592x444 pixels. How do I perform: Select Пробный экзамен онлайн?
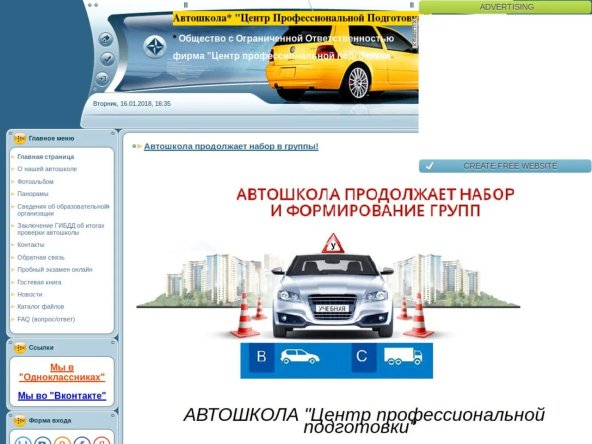pos(55,270)
